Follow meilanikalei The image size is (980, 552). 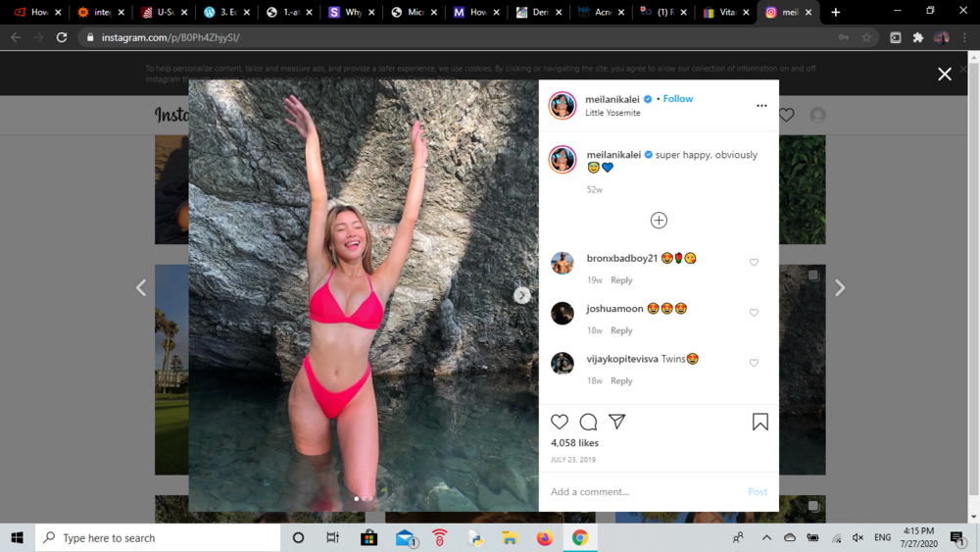point(677,99)
